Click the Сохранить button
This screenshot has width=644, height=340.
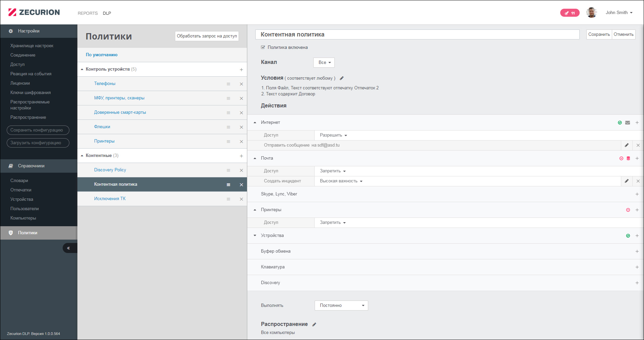pos(599,34)
